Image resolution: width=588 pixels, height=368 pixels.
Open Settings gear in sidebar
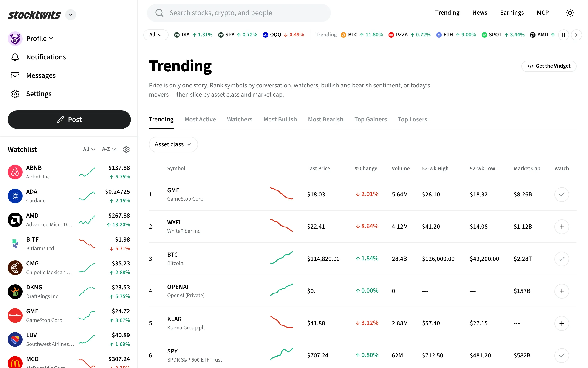[15, 94]
